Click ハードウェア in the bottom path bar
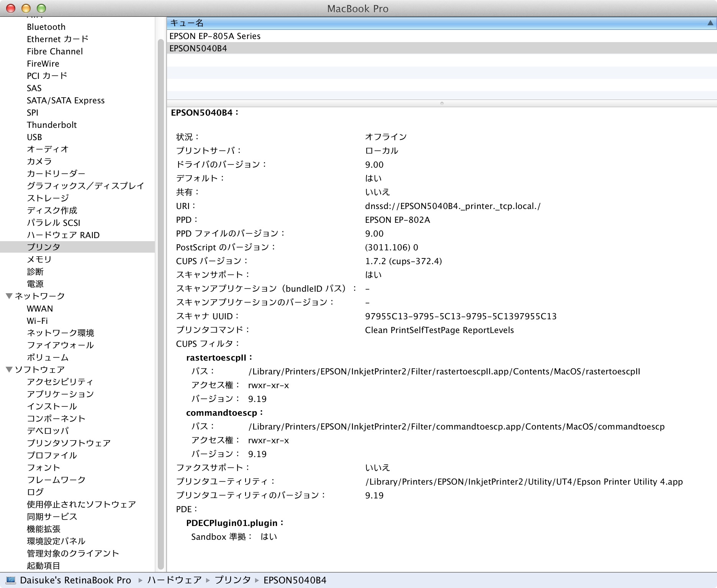The image size is (717, 588). click(174, 580)
